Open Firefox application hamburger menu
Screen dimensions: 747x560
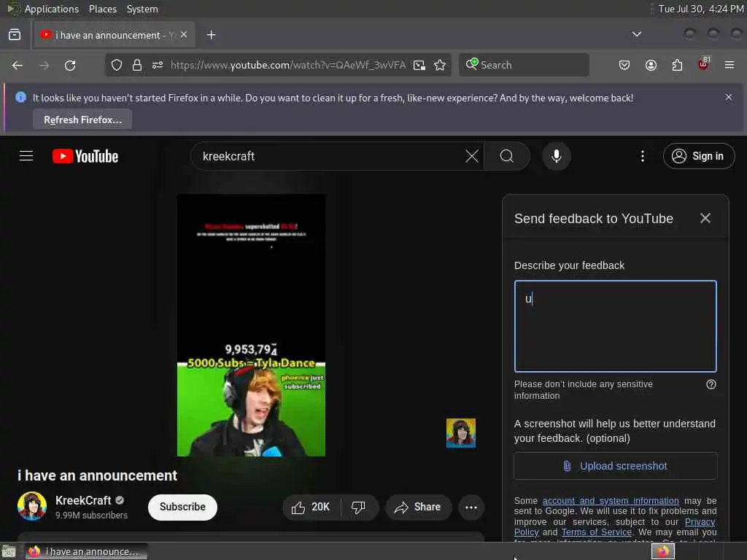pyautogui.click(x=729, y=65)
